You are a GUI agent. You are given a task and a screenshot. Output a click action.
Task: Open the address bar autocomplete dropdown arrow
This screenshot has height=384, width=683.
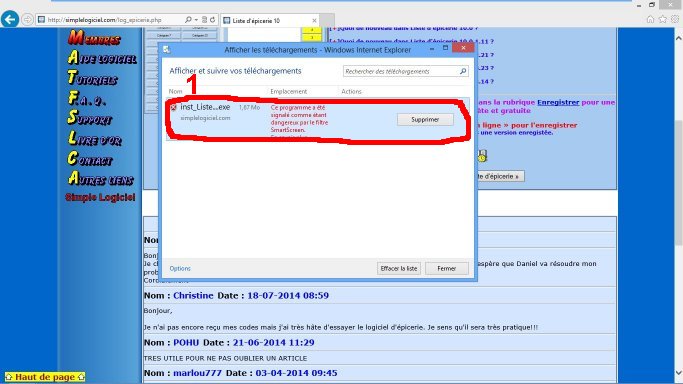[196, 20]
